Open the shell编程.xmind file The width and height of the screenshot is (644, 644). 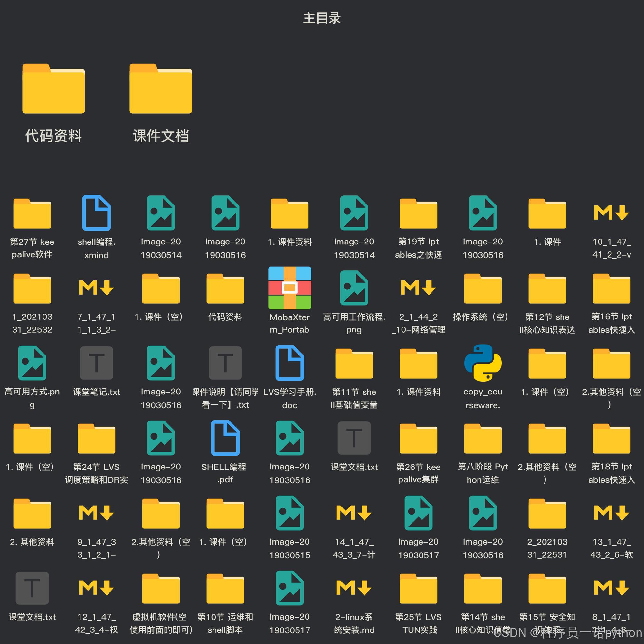pyautogui.click(x=96, y=213)
